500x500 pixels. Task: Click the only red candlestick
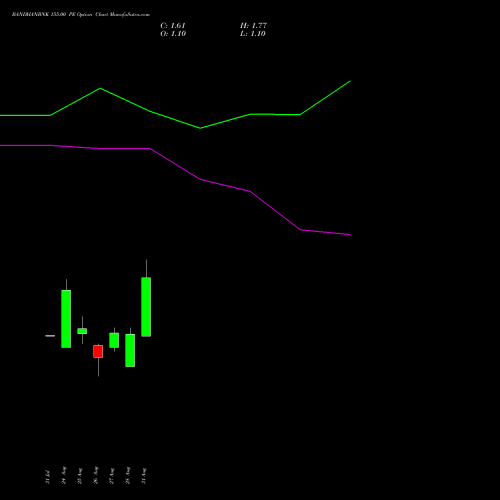point(98,352)
